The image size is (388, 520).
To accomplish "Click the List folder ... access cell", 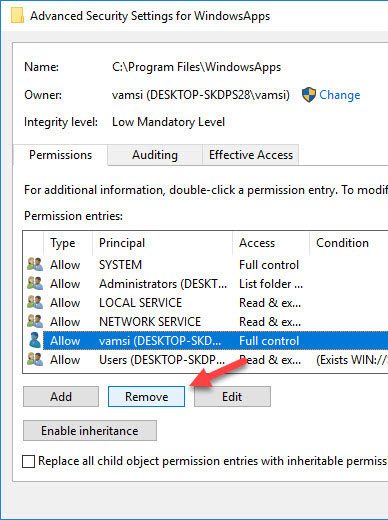I will tap(271, 284).
